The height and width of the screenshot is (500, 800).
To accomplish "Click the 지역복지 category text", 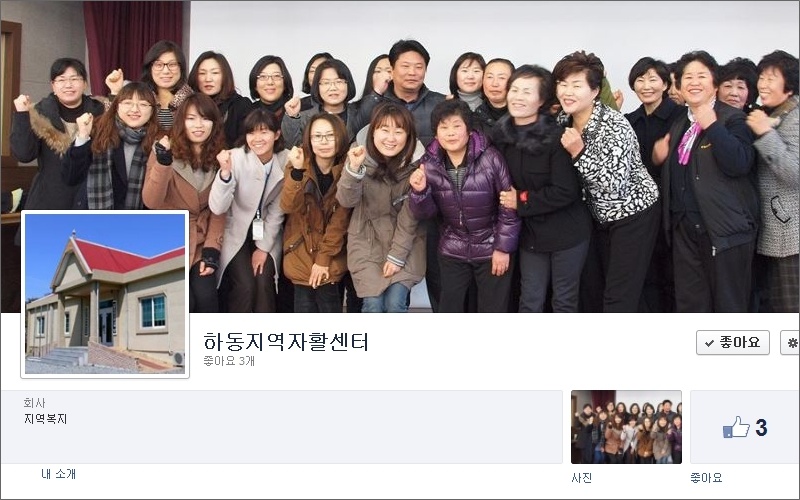I will 45,419.
